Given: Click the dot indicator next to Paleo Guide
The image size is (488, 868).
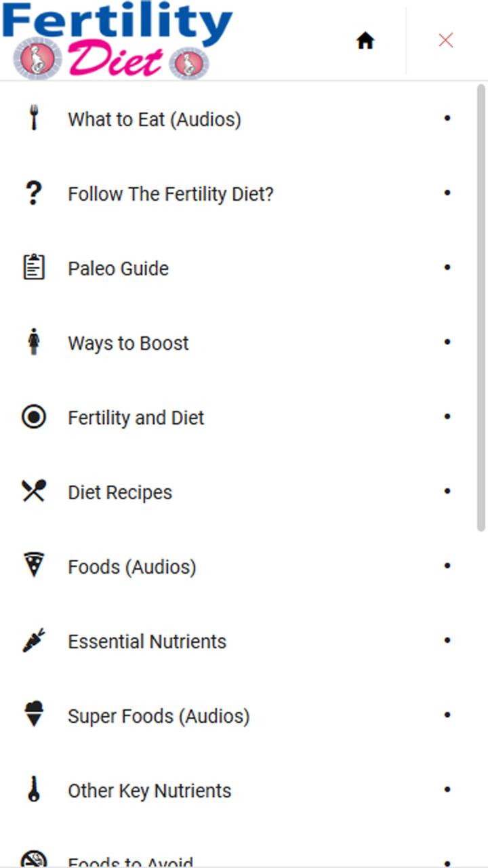Looking at the screenshot, I should 447,267.
